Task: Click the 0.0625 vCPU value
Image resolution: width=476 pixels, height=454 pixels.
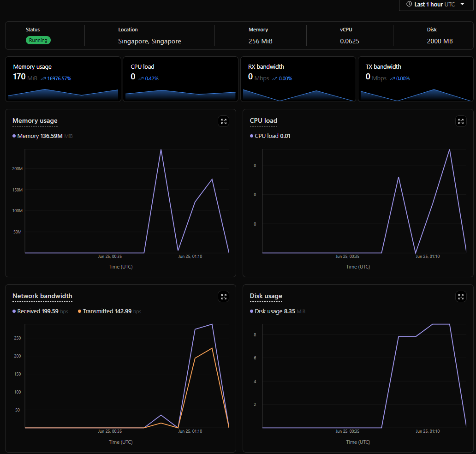Action: coord(350,42)
